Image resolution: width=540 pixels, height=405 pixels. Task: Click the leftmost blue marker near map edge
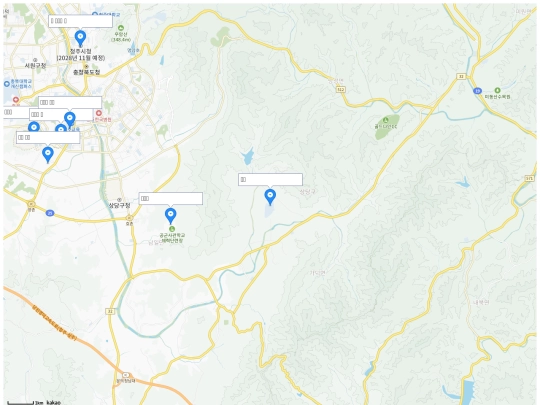point(34,127)
